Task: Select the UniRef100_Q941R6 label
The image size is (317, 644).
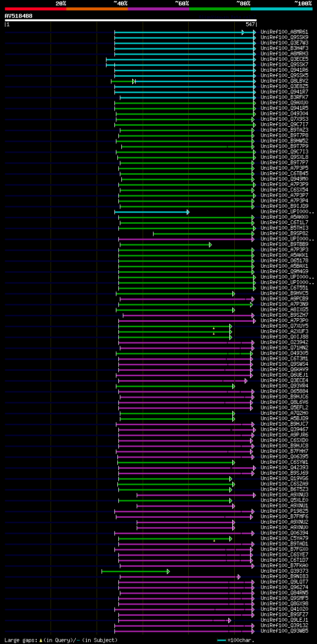Action: pos(285,70)
